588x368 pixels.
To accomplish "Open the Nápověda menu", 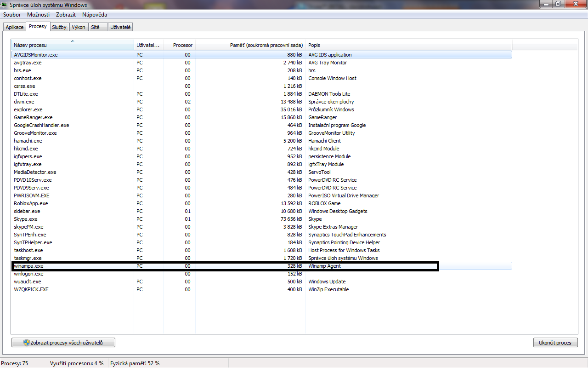I will (94, 15).
